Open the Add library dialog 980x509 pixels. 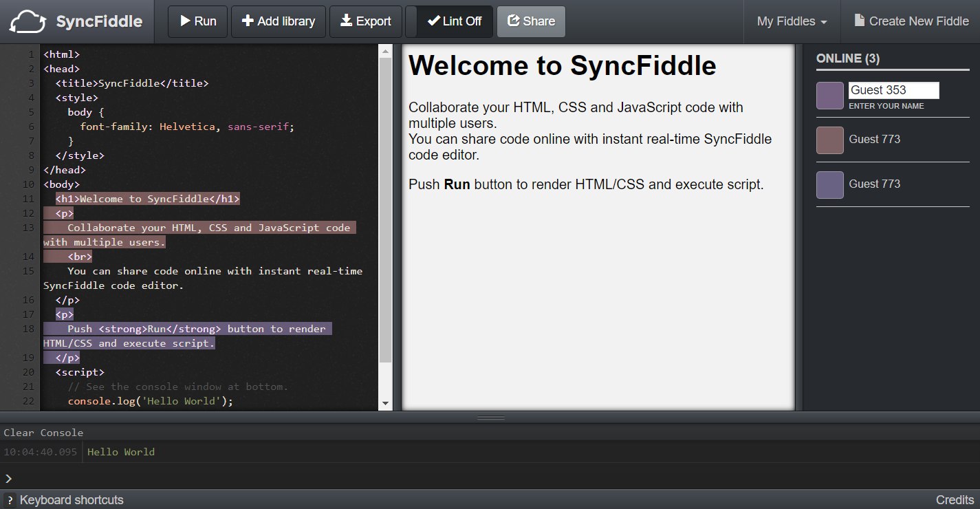[x=279, y=21]
